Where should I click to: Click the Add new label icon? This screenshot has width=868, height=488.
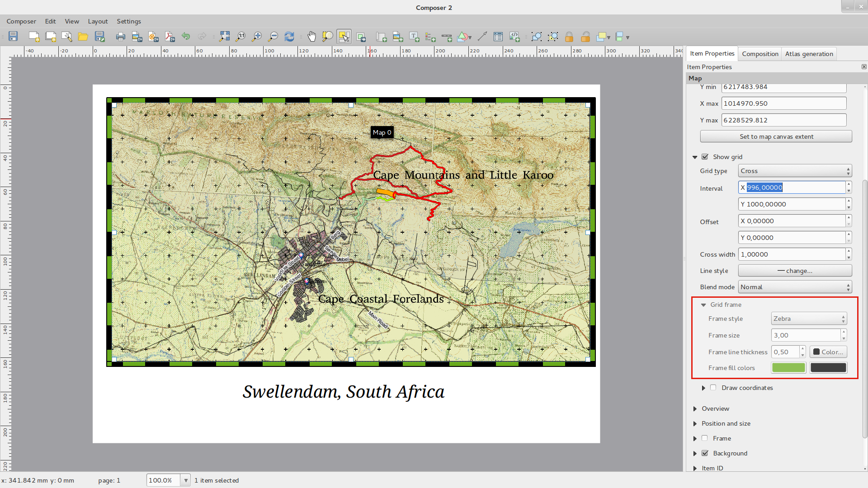414,37
